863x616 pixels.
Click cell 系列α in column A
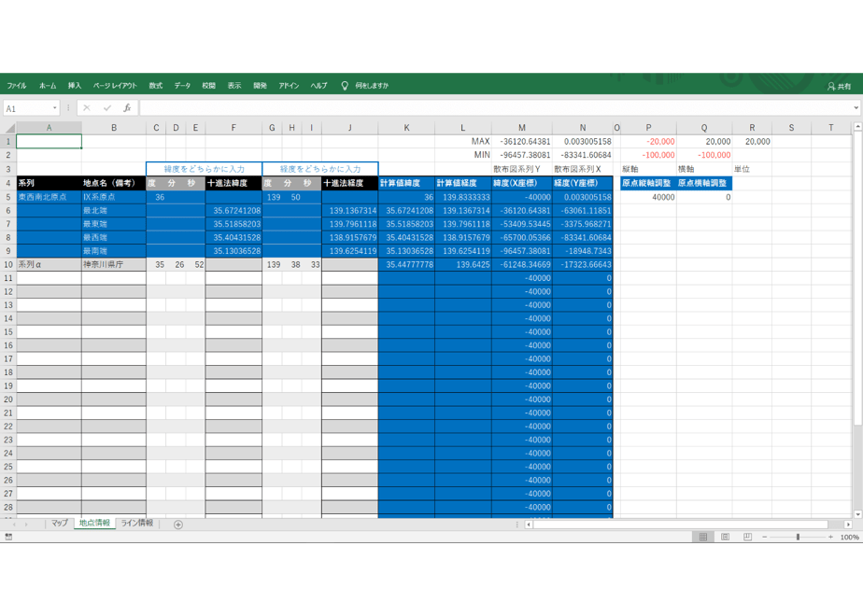(49, 264)
